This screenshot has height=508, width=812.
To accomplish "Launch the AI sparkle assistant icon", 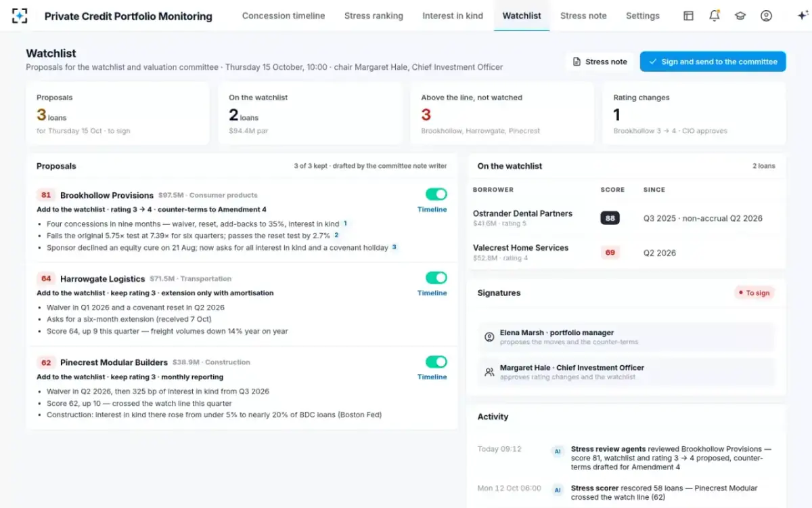I will (803, 16).
